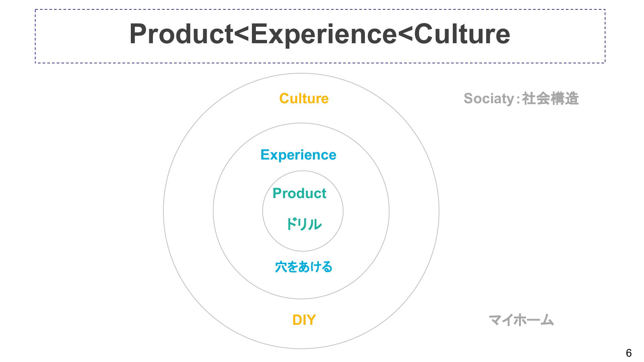Image resolution: width=644 pixels, height=362 pixels.
Task: Click the word Culture in the slide title
Action: click(x=462, y=34)
